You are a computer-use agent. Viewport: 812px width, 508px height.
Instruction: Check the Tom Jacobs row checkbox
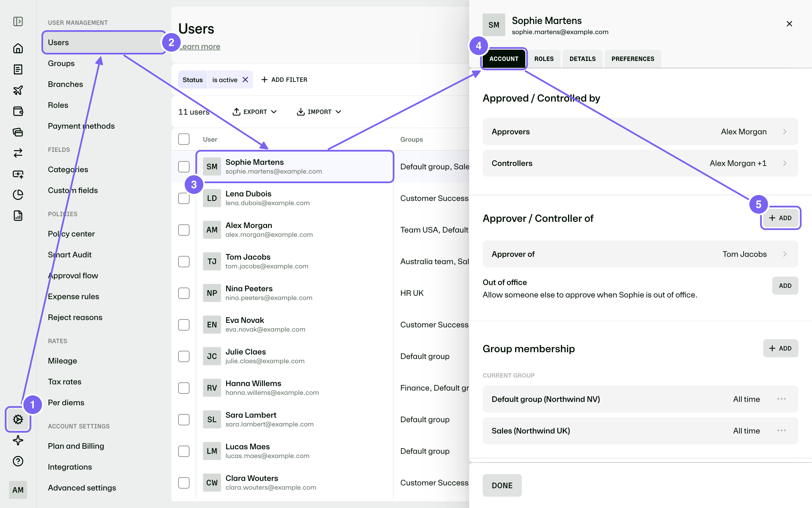[184, 261]
